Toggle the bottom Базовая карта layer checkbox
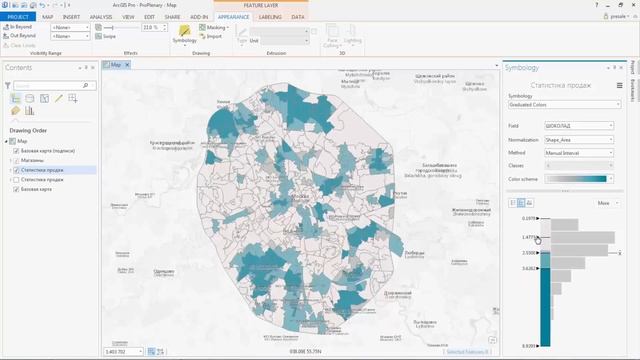This screenshot has width=640, height=360. pyautogui.click(x=16, y=189)
